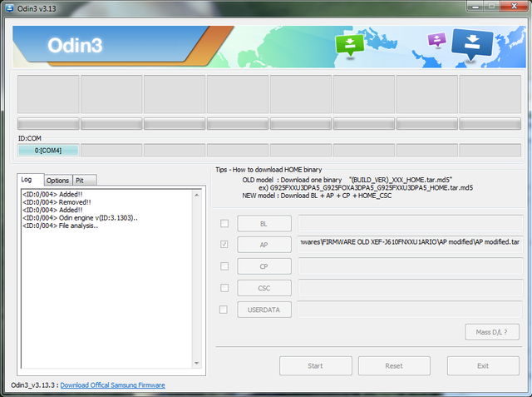Open the Options tab
This screenshot has height=397, width=532.
[x=57, y=181]
